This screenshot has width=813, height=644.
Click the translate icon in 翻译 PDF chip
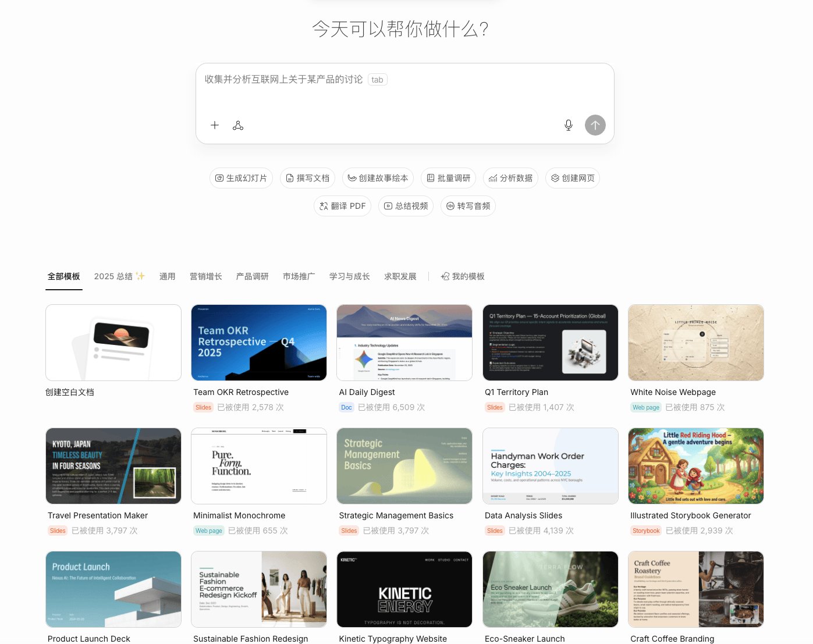tap(324, 206)
